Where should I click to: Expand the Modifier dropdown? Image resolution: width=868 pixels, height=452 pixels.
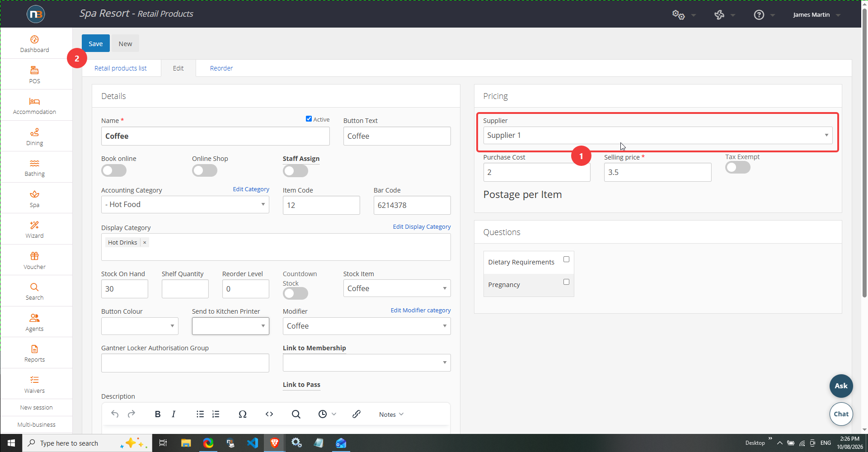(x=367, y=326)
